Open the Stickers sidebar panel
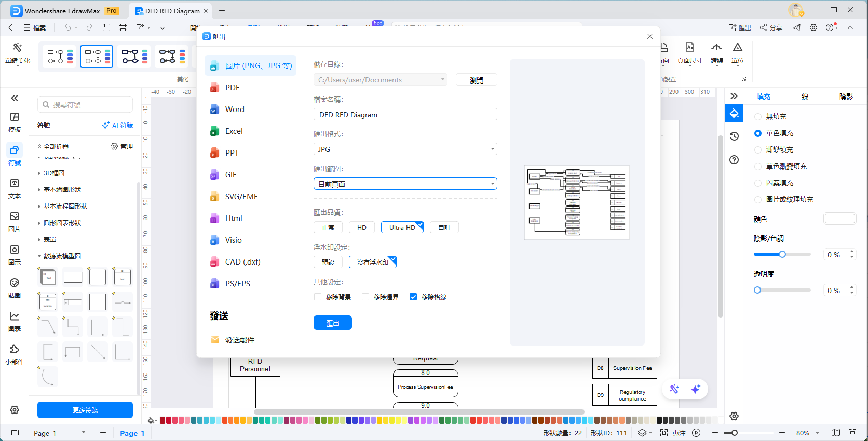 tap(15, 288)
